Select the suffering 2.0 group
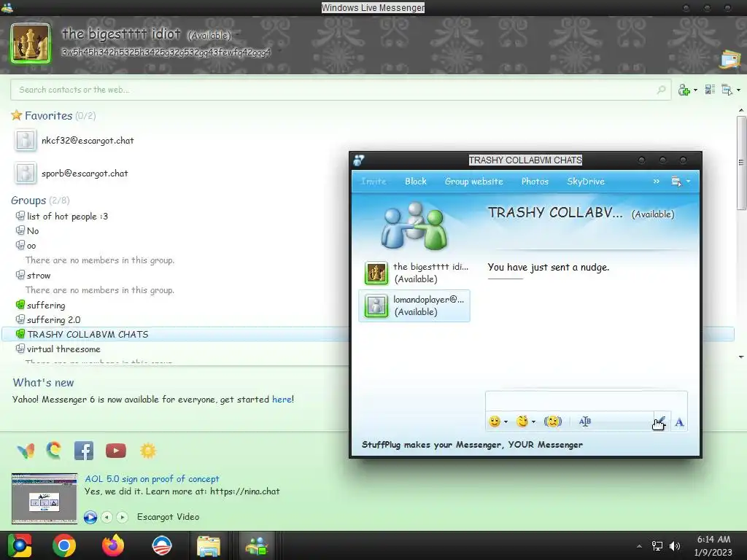This screenshot has height=560, width=747. point(53,319)
